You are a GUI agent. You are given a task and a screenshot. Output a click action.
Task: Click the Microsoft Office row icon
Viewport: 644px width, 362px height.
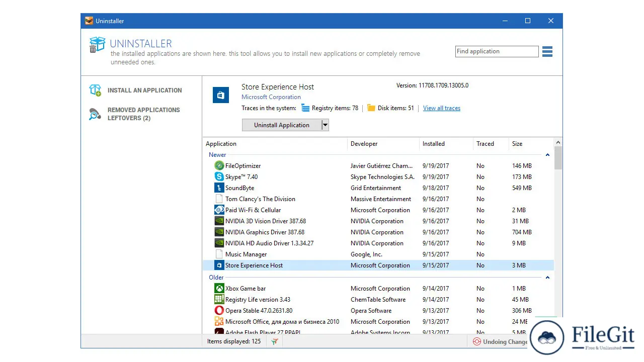[x=219, y=322]
